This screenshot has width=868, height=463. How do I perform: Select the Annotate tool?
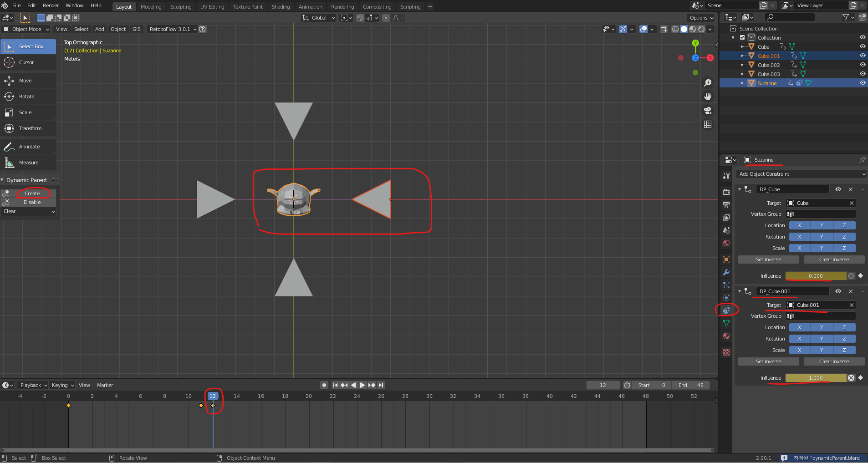click(x=28, y=147)
